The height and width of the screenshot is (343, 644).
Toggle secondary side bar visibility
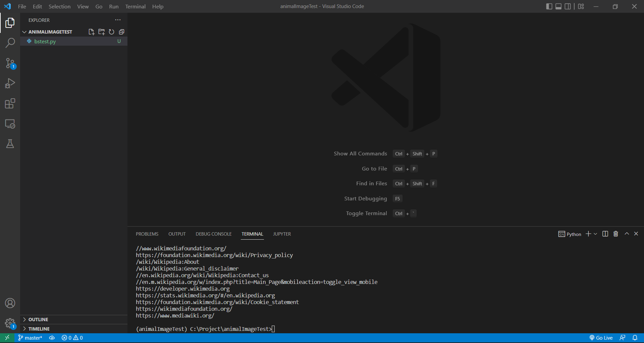point(568,6)
